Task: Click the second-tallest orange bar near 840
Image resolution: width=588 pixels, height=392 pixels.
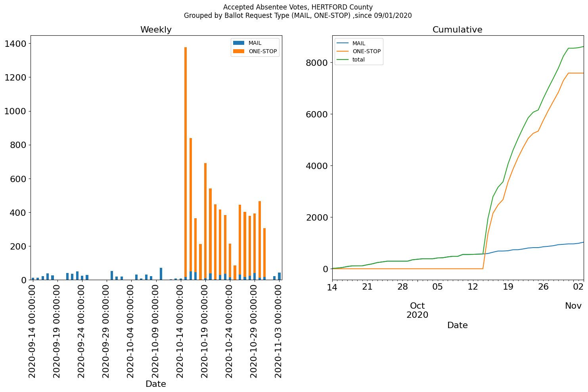Action: coord(191,205)
